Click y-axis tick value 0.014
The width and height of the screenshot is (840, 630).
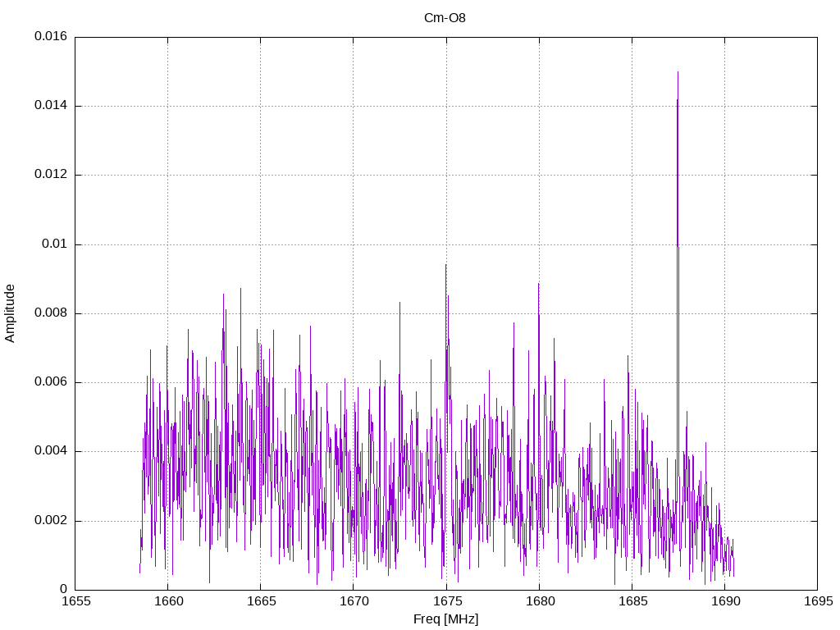[x=51, y=106]
